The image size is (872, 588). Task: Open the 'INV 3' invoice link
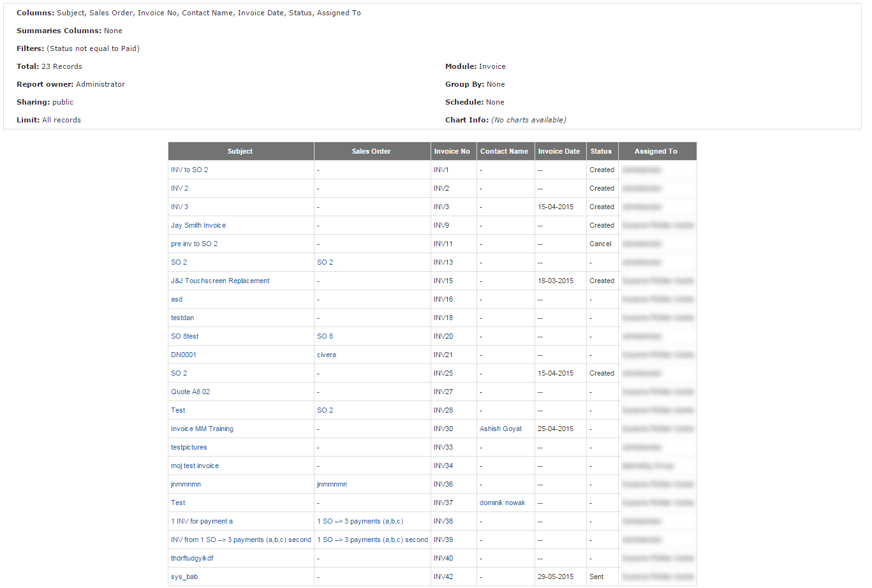tap(179, 207)
